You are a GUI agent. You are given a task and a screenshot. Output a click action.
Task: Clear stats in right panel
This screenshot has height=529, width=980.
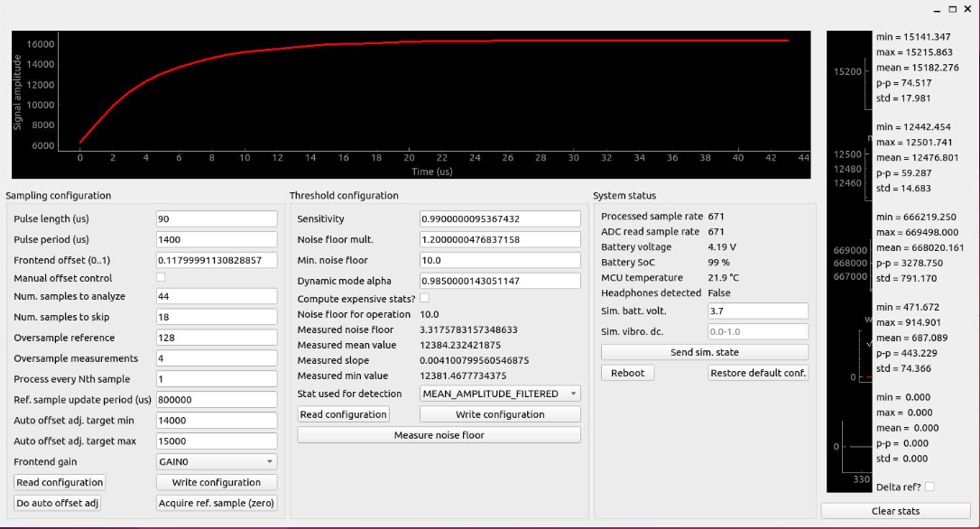tap(895, 511)
